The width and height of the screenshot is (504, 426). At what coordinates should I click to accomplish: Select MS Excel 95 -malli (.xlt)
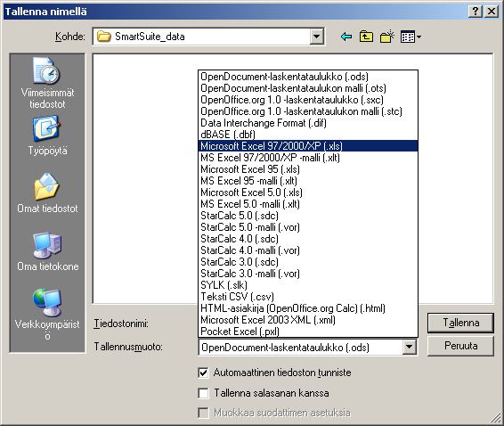308,181
